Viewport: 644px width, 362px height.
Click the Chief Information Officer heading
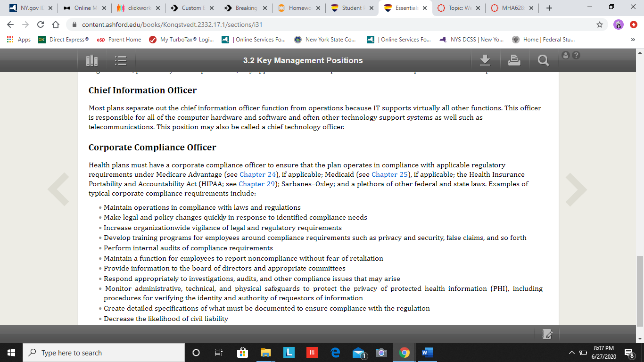tap(142, 90)
